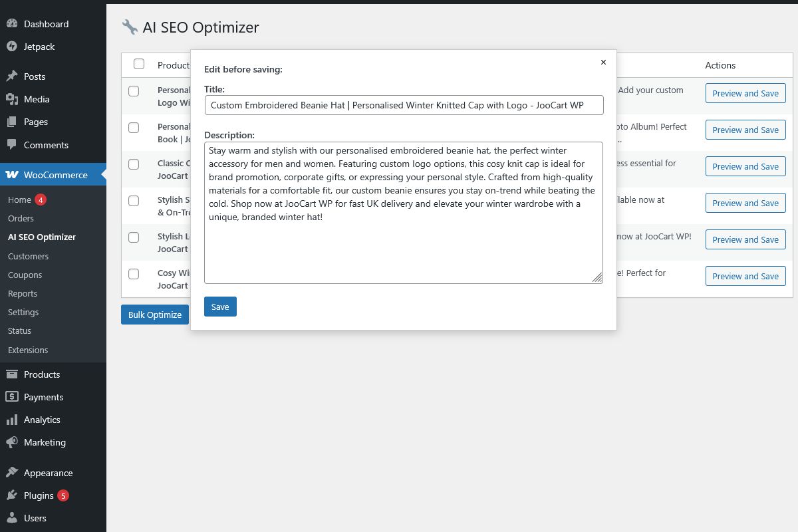Check the first product row checkbox
Screen dimensions: 798x532
(134, 91)
